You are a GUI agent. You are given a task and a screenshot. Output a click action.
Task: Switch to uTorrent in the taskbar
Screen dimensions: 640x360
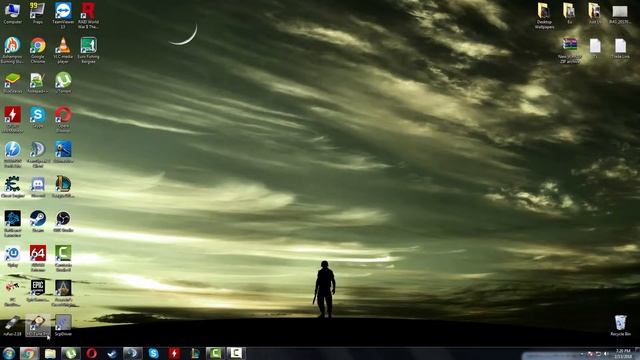click(x=71, y=353)
